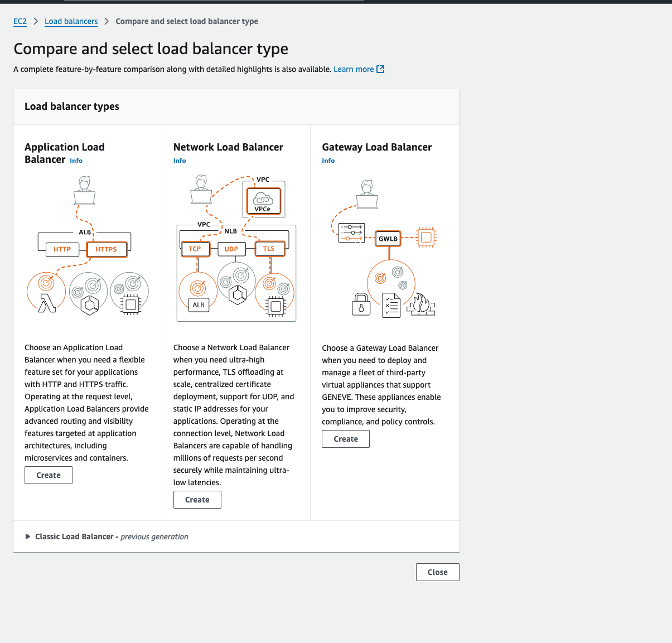Screen dimensions: 672x643
Task: Click the HTTP box in ALB diagram
Action: pos(62,249)
